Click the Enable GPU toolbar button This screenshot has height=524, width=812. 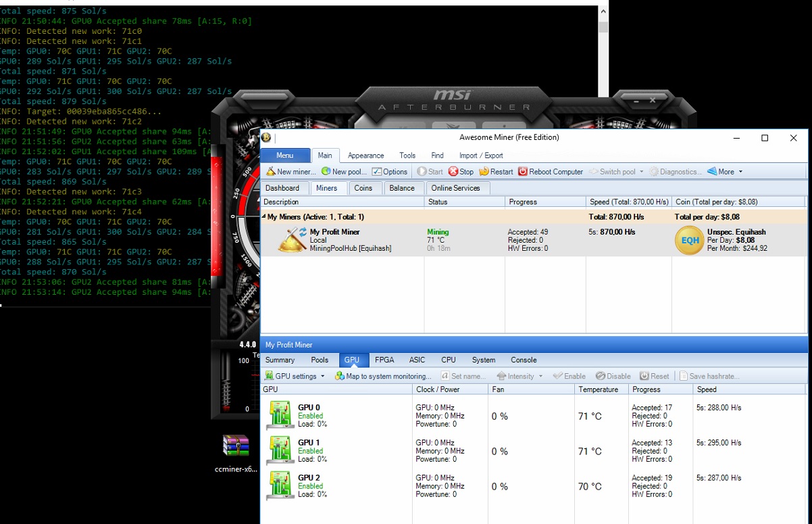(x=569, y=376)
